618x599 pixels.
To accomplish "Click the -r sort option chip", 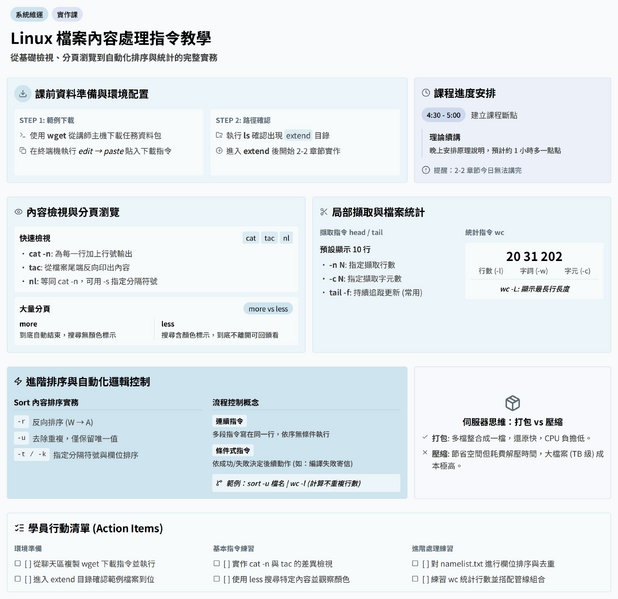I will (x=21, y=422).
